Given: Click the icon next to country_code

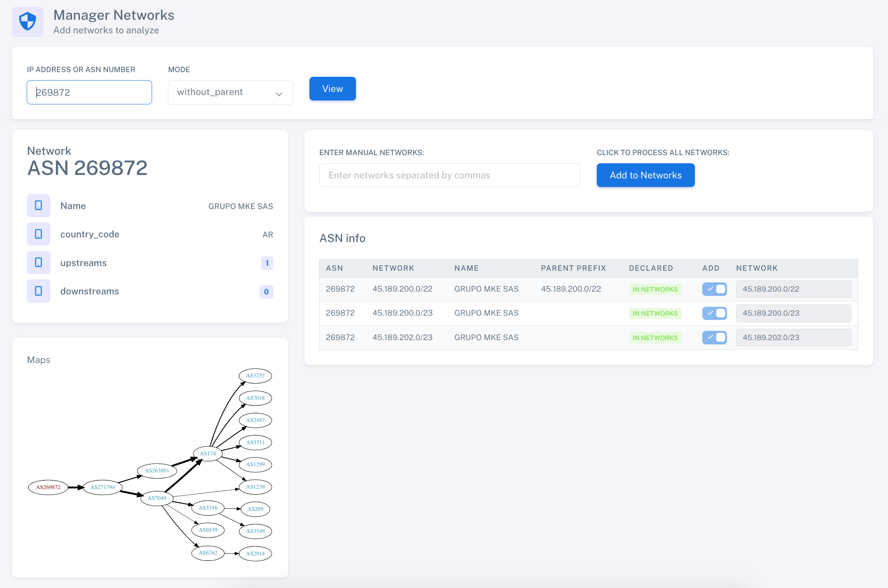Looking at the screenshot, I should click(x=38, y=234).
